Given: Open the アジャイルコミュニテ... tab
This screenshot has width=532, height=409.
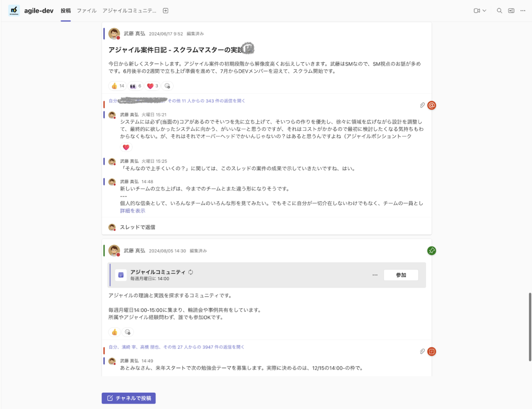Looking at the screenshot, I should tap(129, 11).
